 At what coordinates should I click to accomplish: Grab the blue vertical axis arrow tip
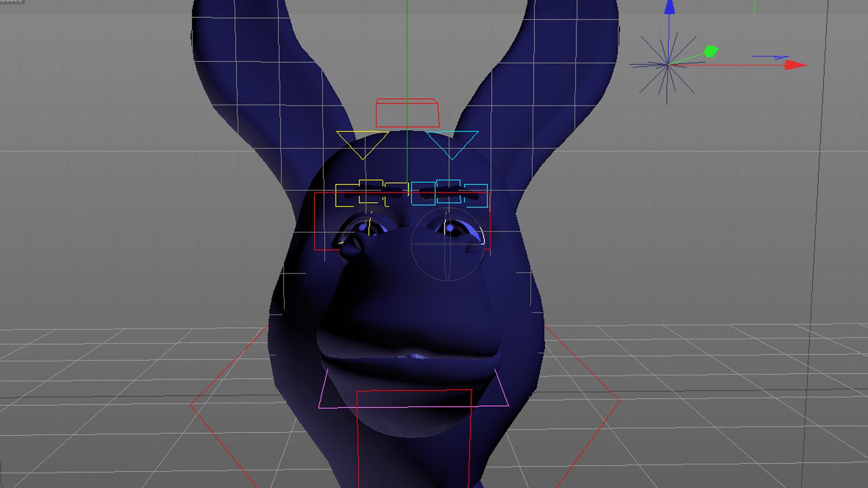[x=670, y=8]
